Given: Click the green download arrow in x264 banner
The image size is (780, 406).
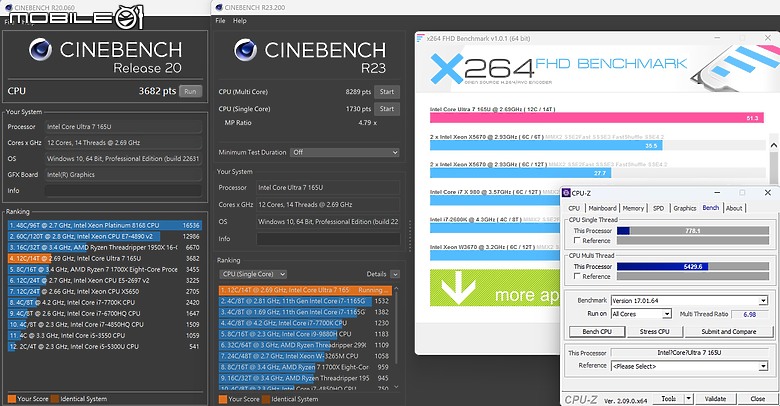Looking at the screenshot, I should click(x=458, y=288).
